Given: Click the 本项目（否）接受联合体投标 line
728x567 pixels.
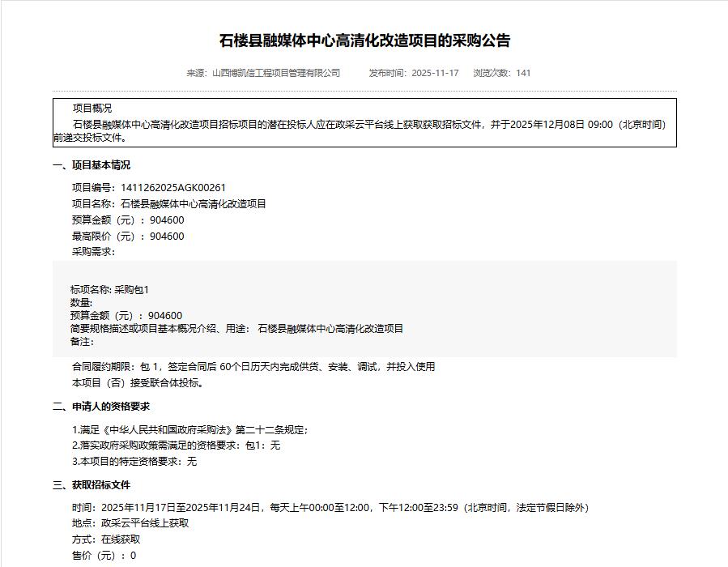Looking at the screenshot, I should [139, 383].
